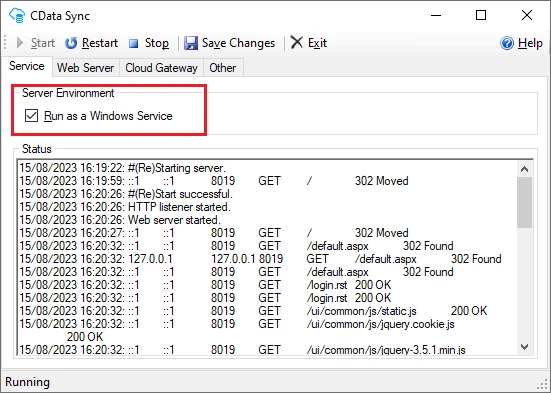Click the Exit X icon in toolbar

pyautogui.click(x=297, y=43)
